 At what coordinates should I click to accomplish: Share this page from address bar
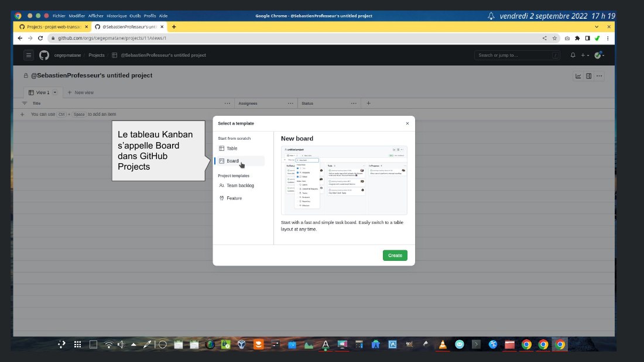544,38
